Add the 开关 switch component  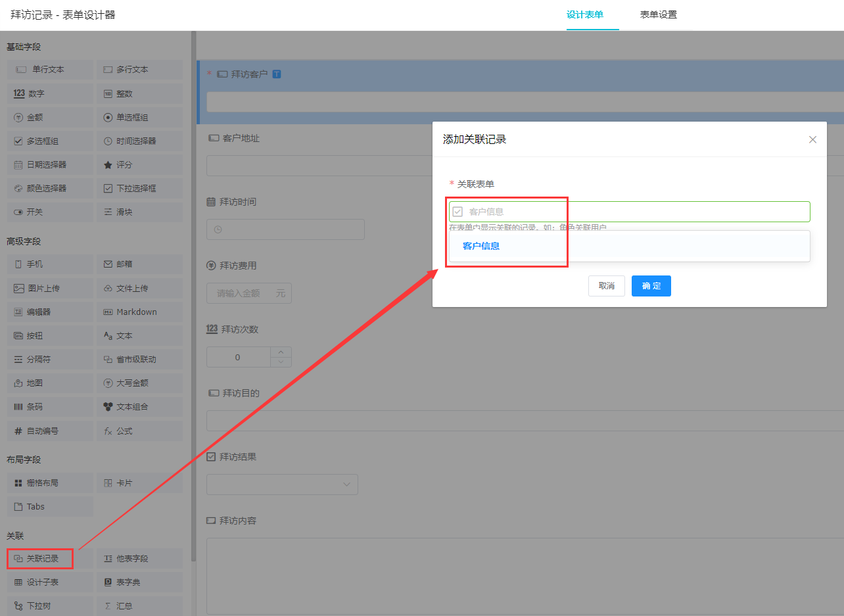click(x=50, y=212)
